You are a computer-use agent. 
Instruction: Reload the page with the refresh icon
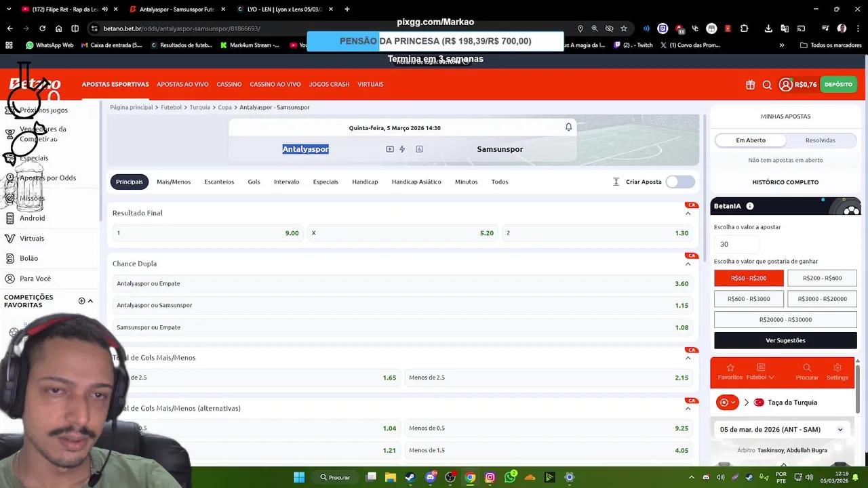[42, 28]
